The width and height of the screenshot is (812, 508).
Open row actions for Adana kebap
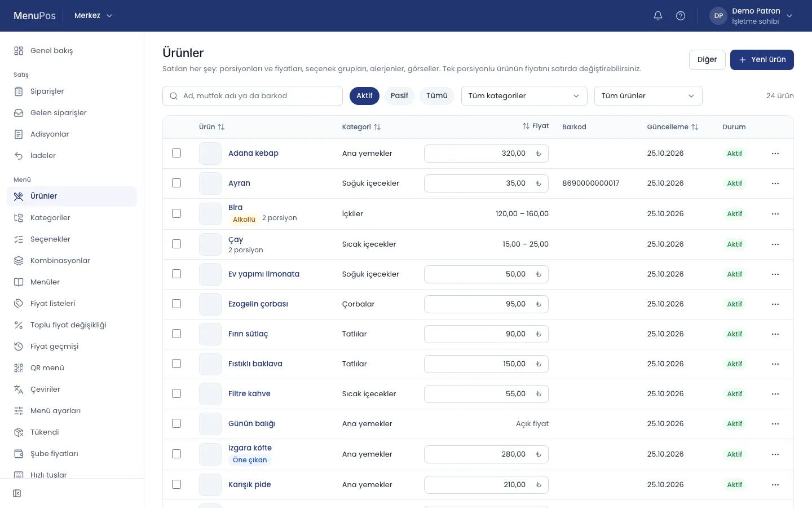(775, 154)
